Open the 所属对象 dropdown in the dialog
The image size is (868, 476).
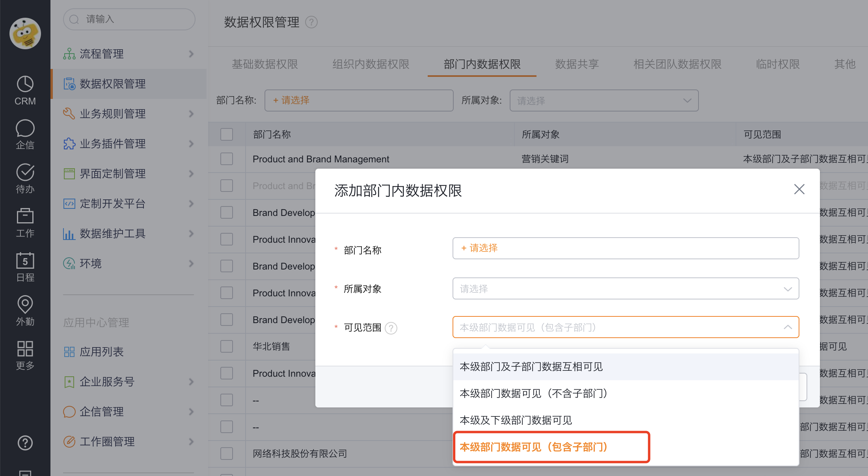pos(626,288)
